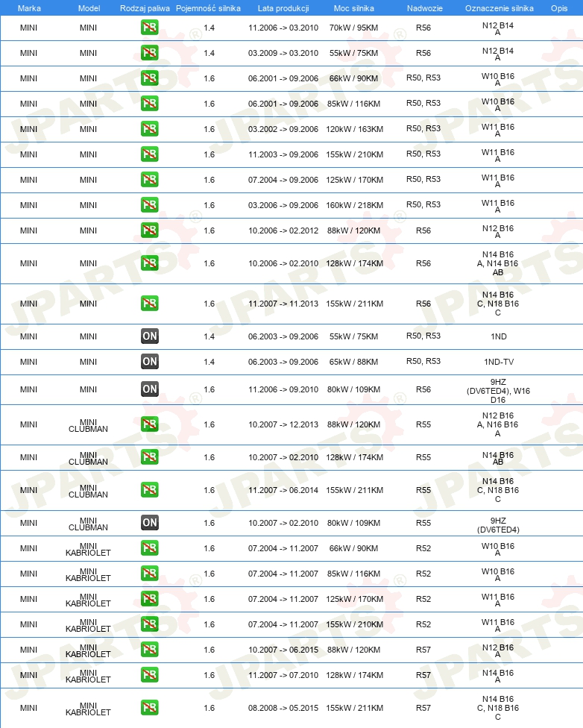
Task: Select the 03.2002 -> 09.2006 date cell
Action: 283,129
